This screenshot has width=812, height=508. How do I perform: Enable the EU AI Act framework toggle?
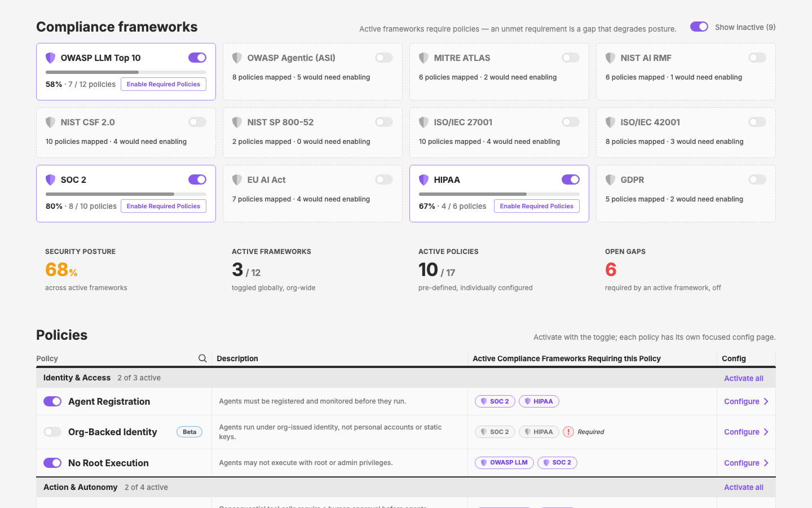coord(384,179)
